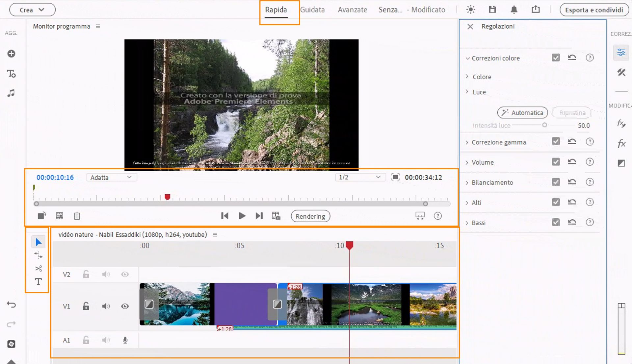Click the delete trash icon under monitor
The image size is (632, 364).
click(x=77, y=216)
